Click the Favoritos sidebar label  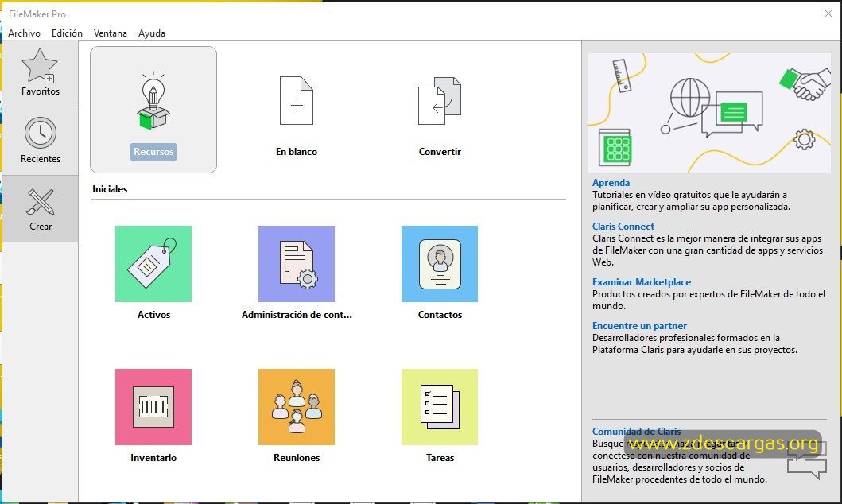41,91
